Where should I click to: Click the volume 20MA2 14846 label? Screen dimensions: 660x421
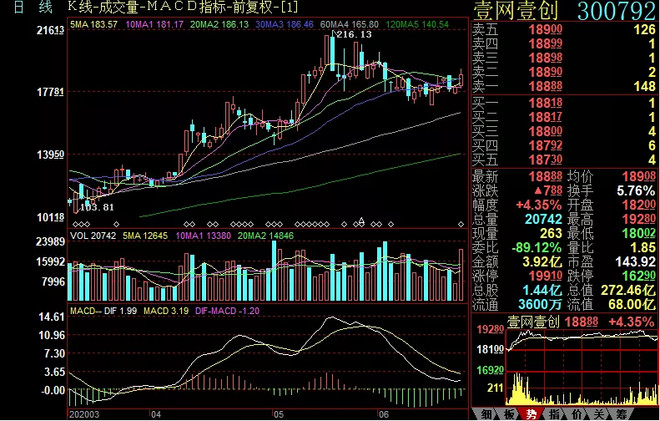(266, 236)
